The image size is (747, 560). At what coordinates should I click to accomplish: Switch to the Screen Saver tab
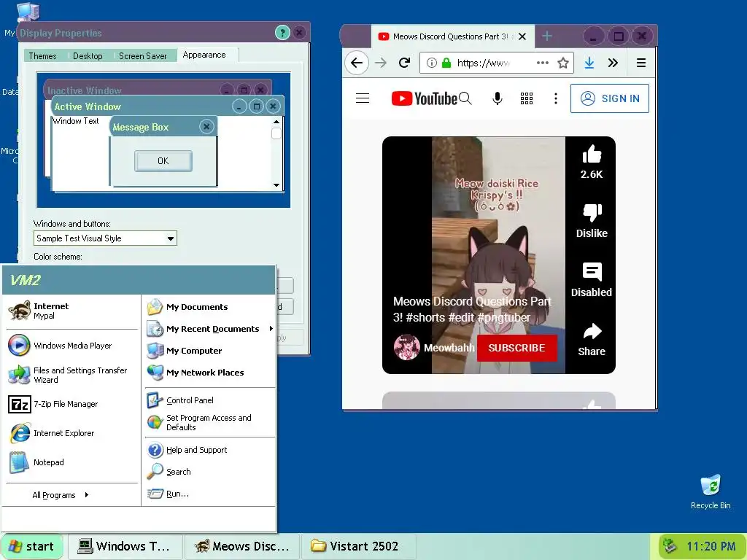point(143,55)
